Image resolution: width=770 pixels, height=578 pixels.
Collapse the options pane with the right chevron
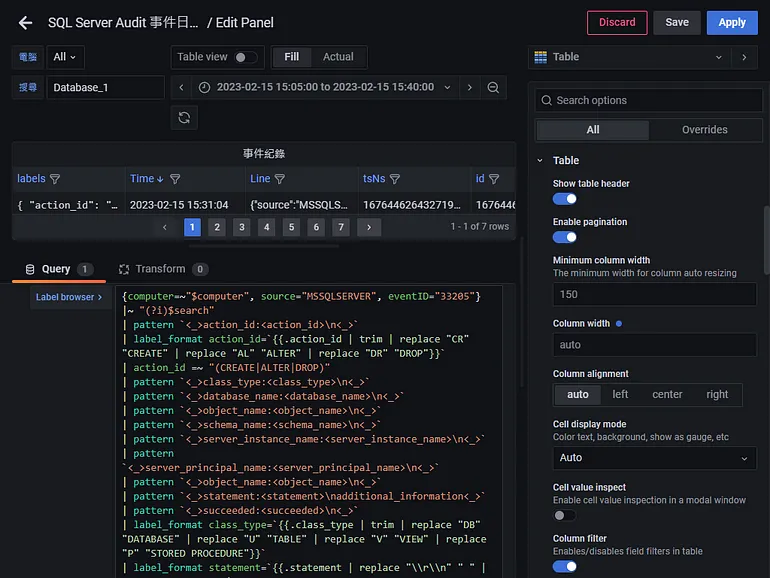coord(744,57)
